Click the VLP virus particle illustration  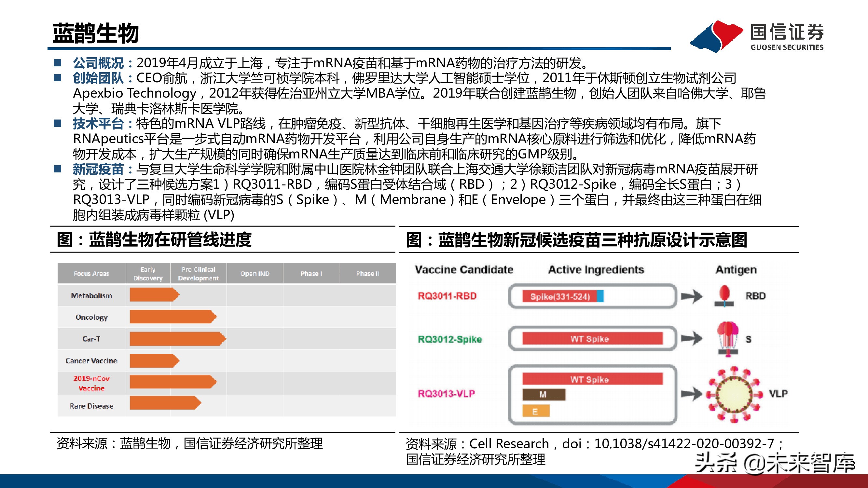[x=734, y=394]
